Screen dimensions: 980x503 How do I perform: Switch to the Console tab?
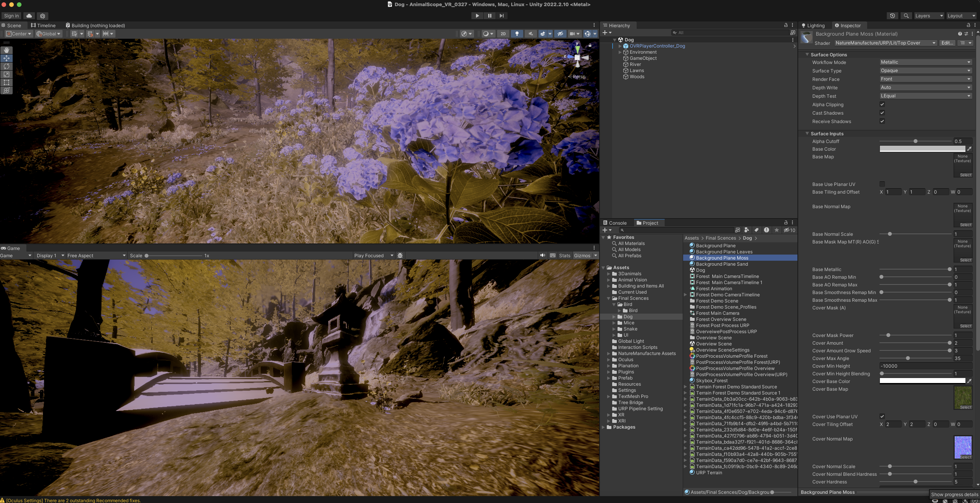(x=615, y=223)
